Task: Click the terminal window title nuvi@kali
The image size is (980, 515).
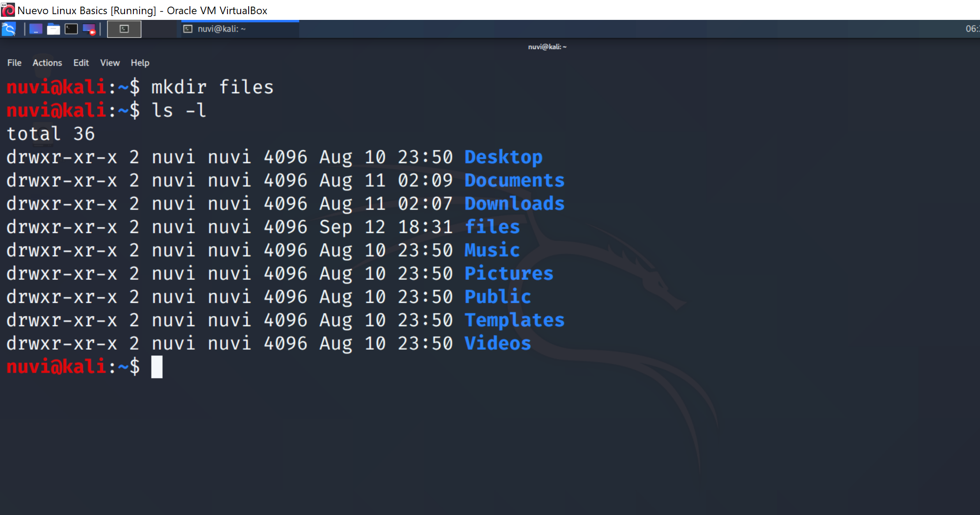Action: [x=547, y=47]
